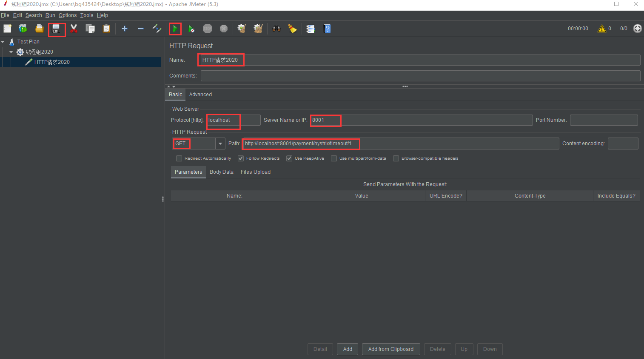Click Add from Clipboard button

point(391,349)
